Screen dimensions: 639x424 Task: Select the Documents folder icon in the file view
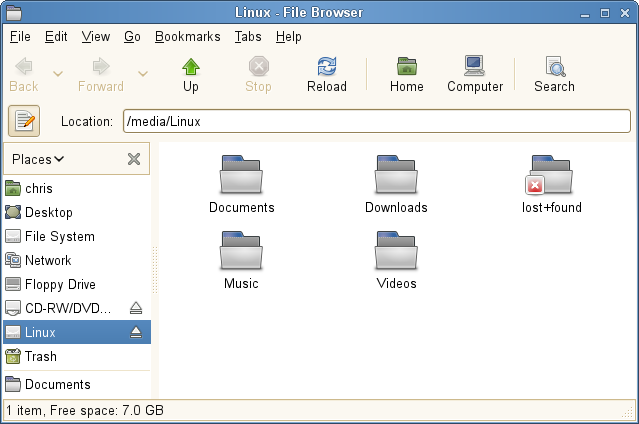(x=241, y=174)
